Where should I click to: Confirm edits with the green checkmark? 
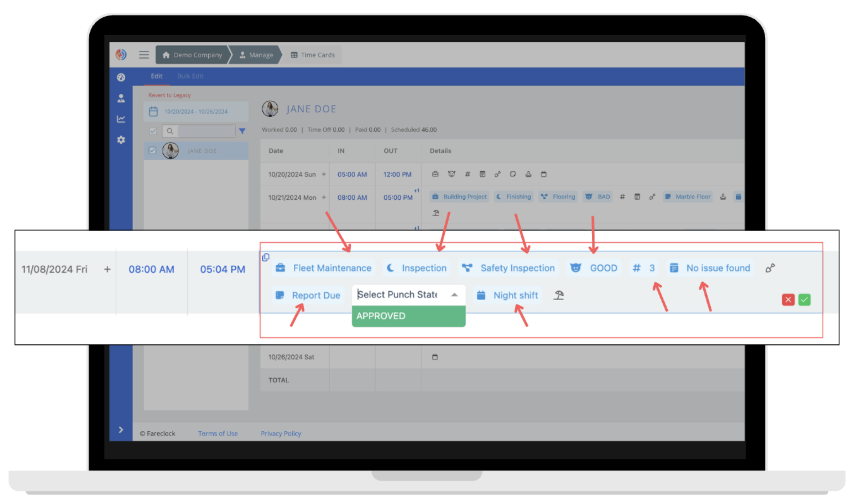pyautogui.click(x=804, y=300)
